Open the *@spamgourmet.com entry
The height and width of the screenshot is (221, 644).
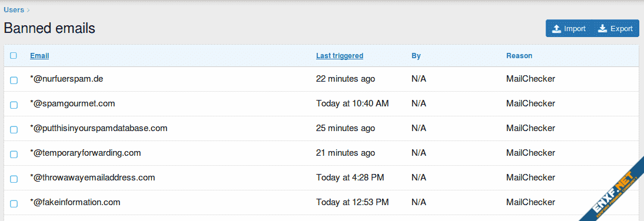pos(72,103)
